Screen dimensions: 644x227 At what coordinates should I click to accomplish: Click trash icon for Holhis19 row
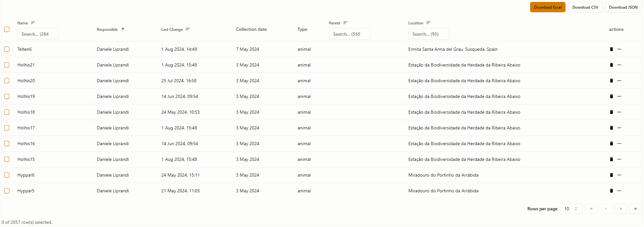click(611, 96)
